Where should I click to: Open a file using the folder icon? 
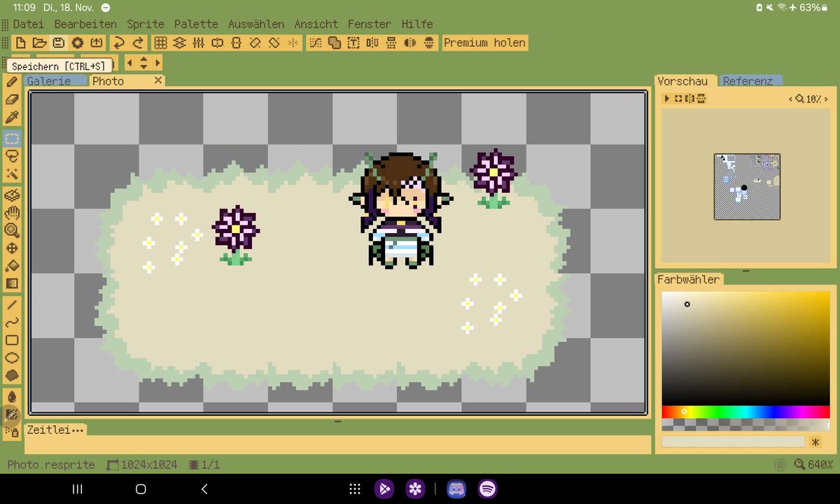coord(39,43)
